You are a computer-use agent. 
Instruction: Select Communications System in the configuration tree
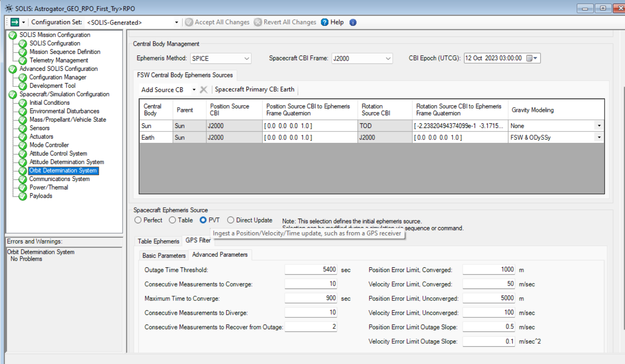pos(59,179)
